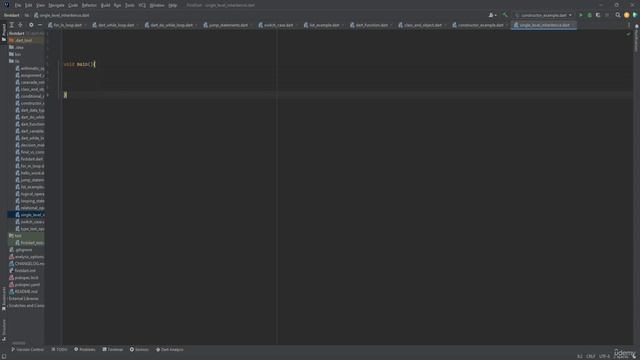Click the CRLF line separator in status bar
The height and width of the screenshot is (360, 640).
[x=591, y=356]
